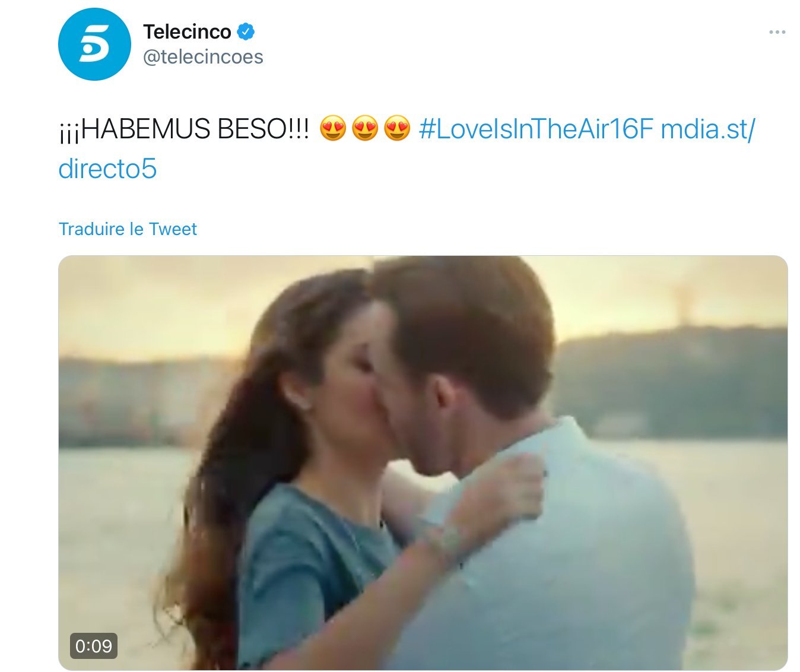The image size is (800, 672).
Task: Click the 0:09 video duration badge
Action: (x=94, y=646)
